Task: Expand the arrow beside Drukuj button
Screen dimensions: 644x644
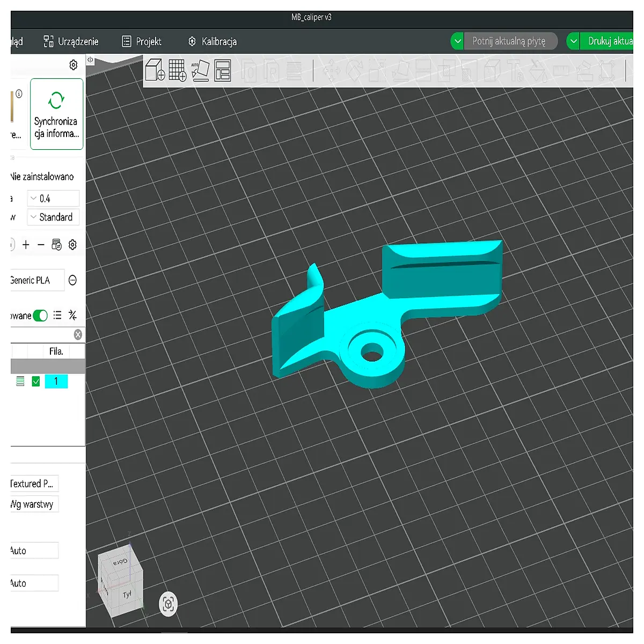Action: pos(573,41)
